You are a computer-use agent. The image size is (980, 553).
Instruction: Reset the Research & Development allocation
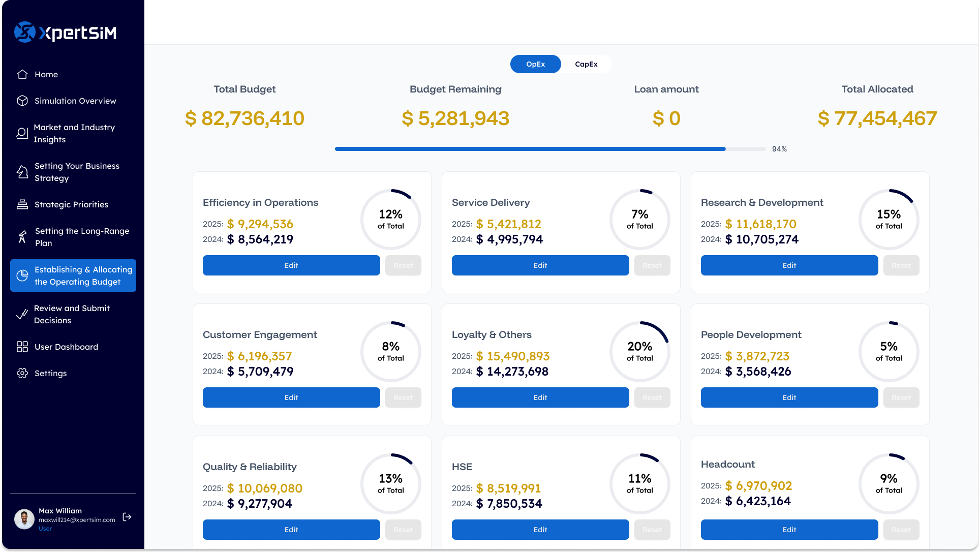[901, 265]
